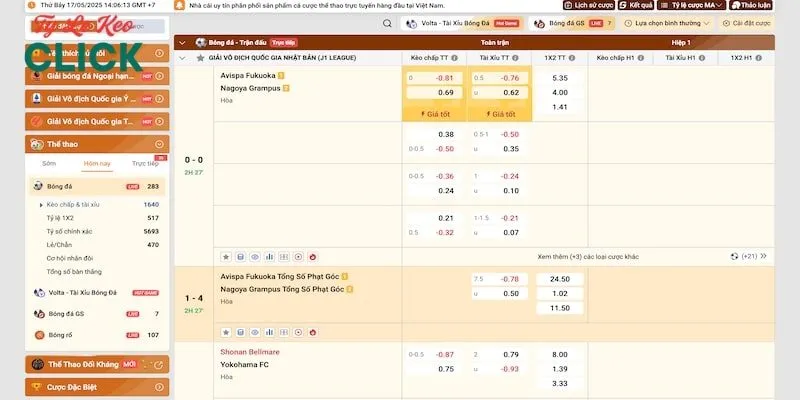Click info icon next to Tài Xỉu TT
This screenshot has width=800, height=400.
click(517, 58)
